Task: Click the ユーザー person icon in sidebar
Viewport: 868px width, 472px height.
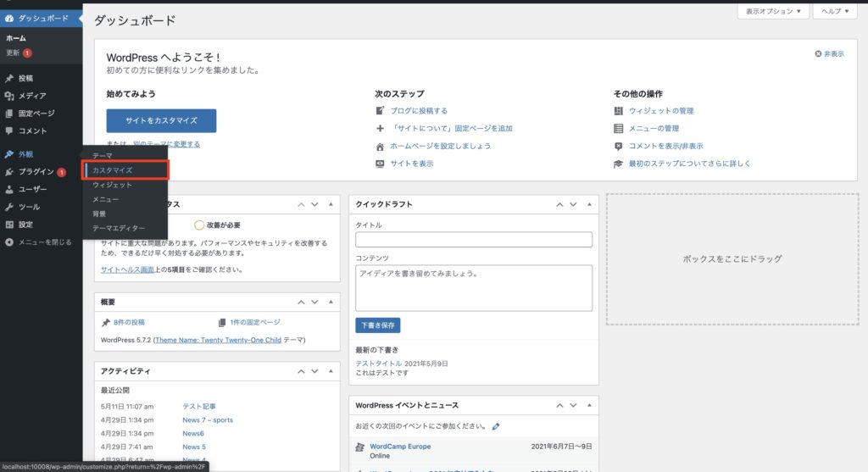Action: click(9, 189)
